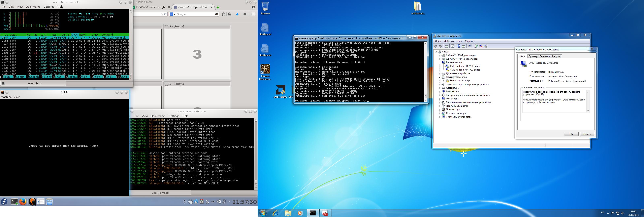
Task: Click the uninstall device toolbar icon
Action: (481, 46)
